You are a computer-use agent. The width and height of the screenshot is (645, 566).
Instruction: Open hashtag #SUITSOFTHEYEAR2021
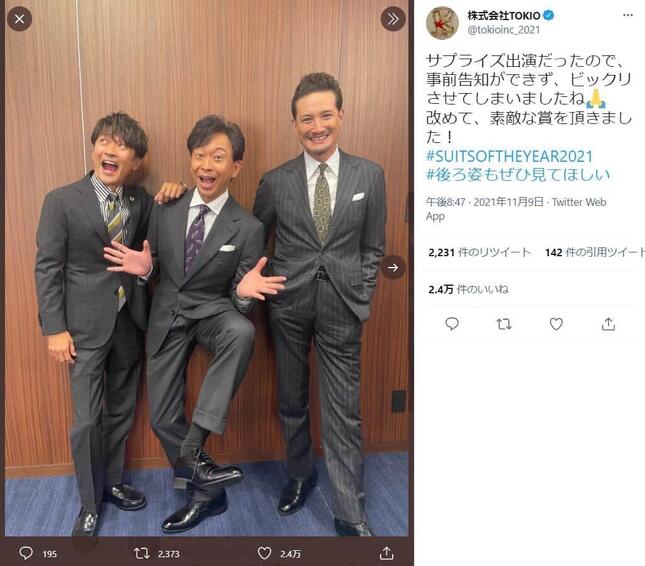click(509, 156)
